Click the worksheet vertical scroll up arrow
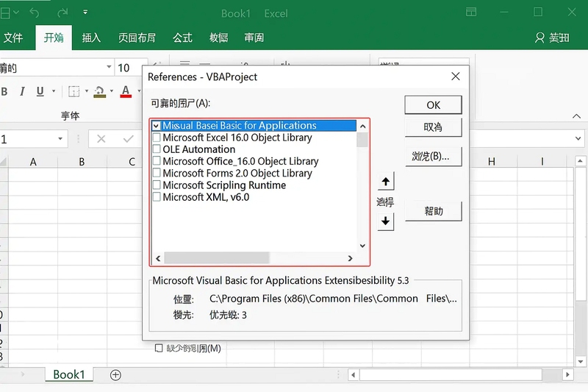The height and width of the screenshot is (392, 588). click(580, 161)
